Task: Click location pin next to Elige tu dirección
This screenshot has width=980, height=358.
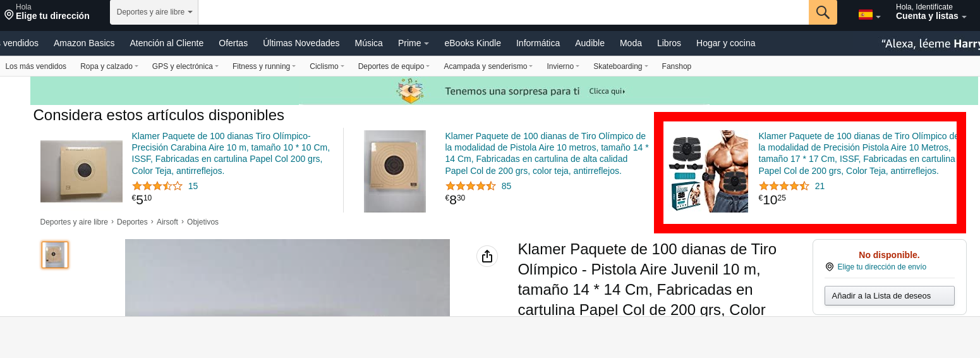Action: coord(9,15)
